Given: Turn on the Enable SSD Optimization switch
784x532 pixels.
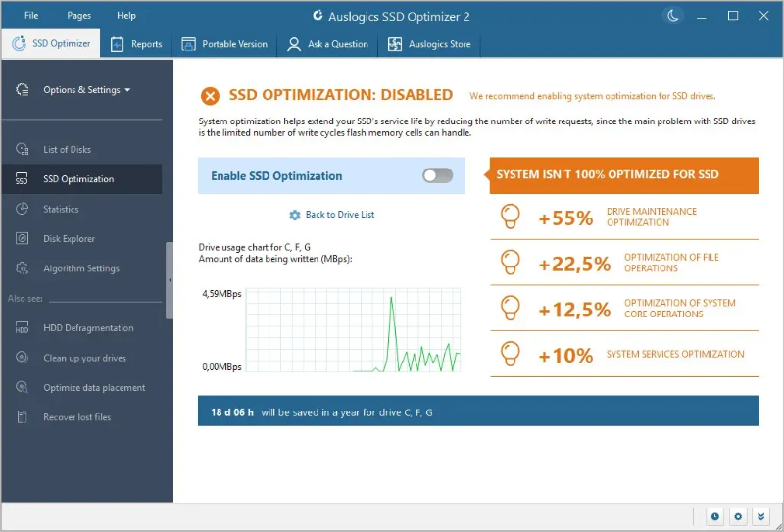Looking at the screenshot, I should (437, 176).
